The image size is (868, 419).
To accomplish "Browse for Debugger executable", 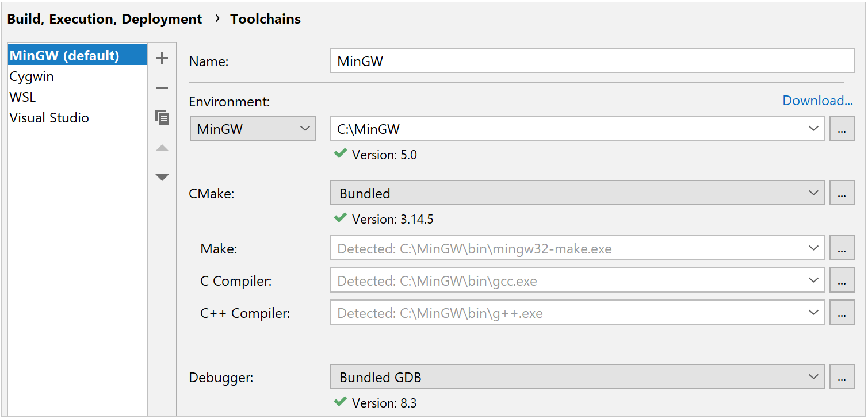I will (842, 376).
